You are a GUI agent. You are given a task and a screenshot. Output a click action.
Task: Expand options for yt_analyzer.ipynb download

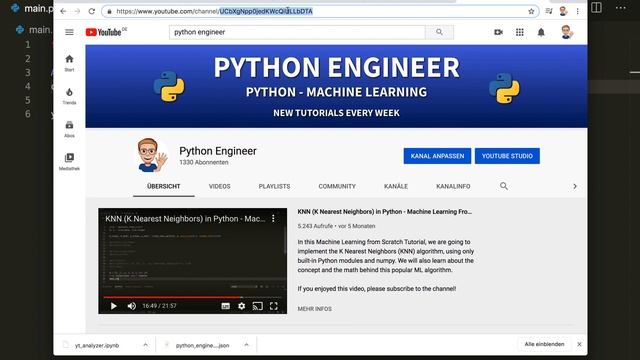click(x=145, y=345)
